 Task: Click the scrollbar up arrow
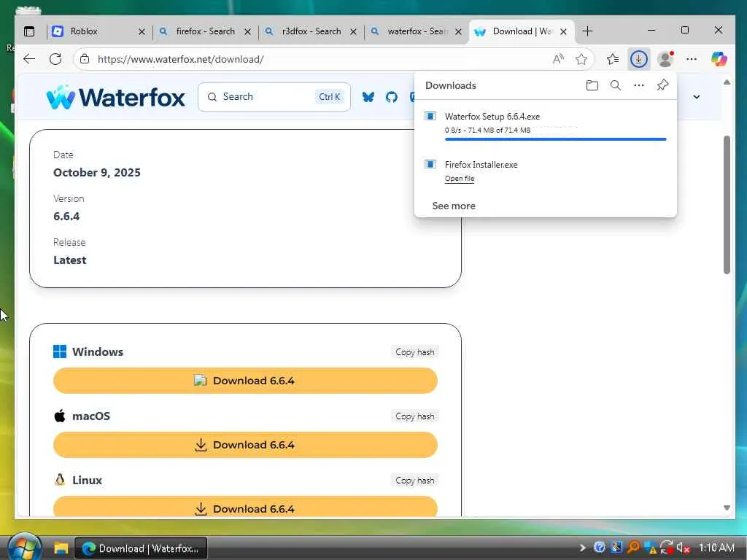tap(727, 82)
